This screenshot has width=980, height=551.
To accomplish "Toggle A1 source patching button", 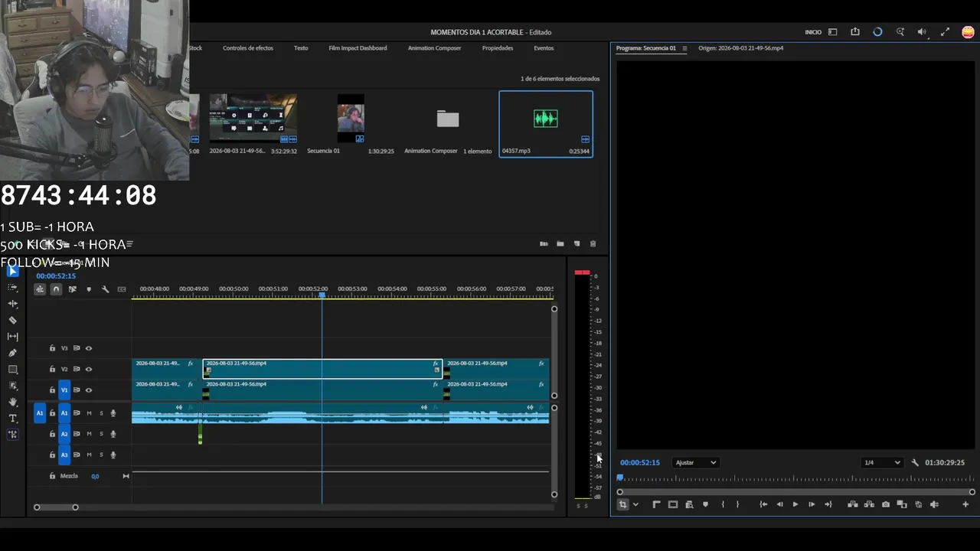I will point(40,413).
